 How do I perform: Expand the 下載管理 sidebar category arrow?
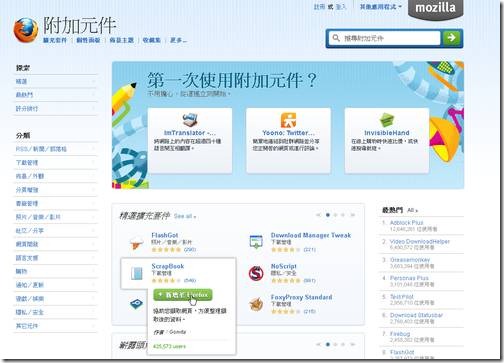94,162
